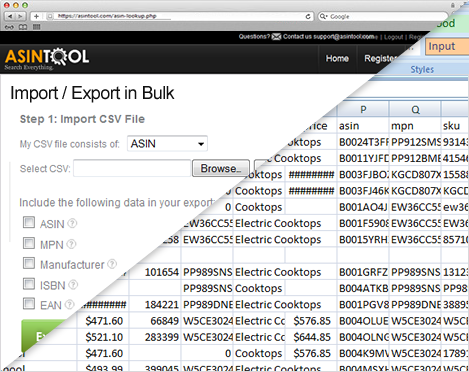Click the green Export button
This screenshot has height=372, width=469.
[x=42, y=336]
